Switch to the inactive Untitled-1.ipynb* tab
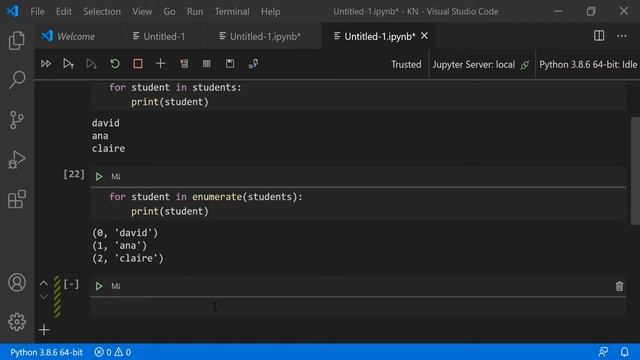 coord(265,36)
